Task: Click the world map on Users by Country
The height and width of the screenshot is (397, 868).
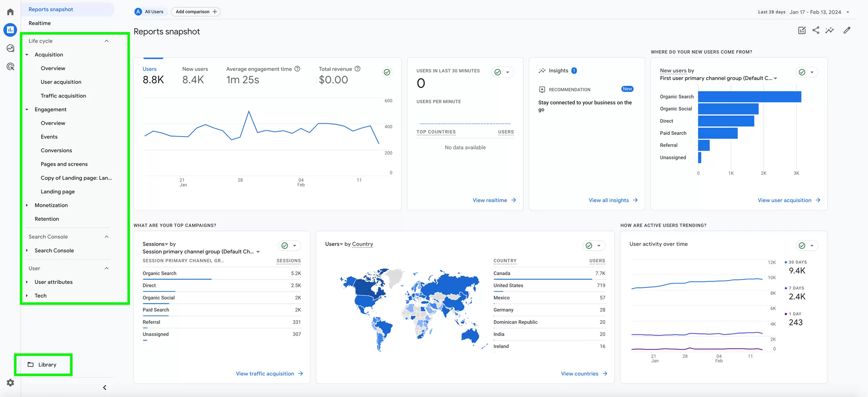Action: (413, 309)
